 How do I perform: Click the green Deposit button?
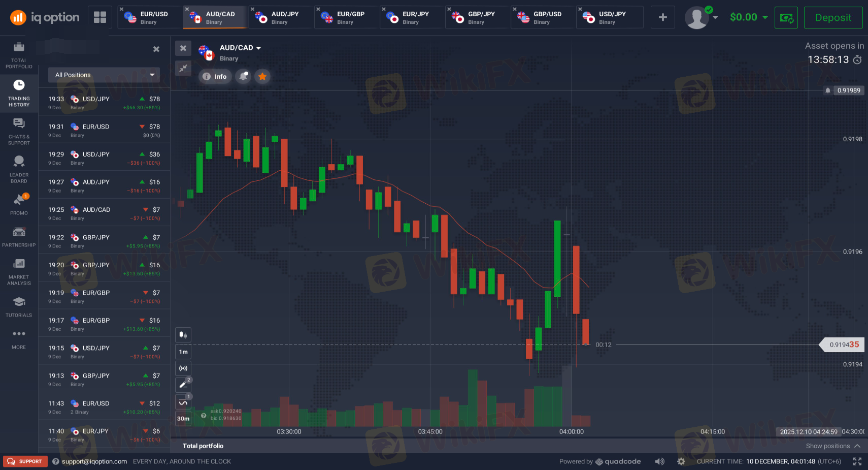tap(833, 17)
